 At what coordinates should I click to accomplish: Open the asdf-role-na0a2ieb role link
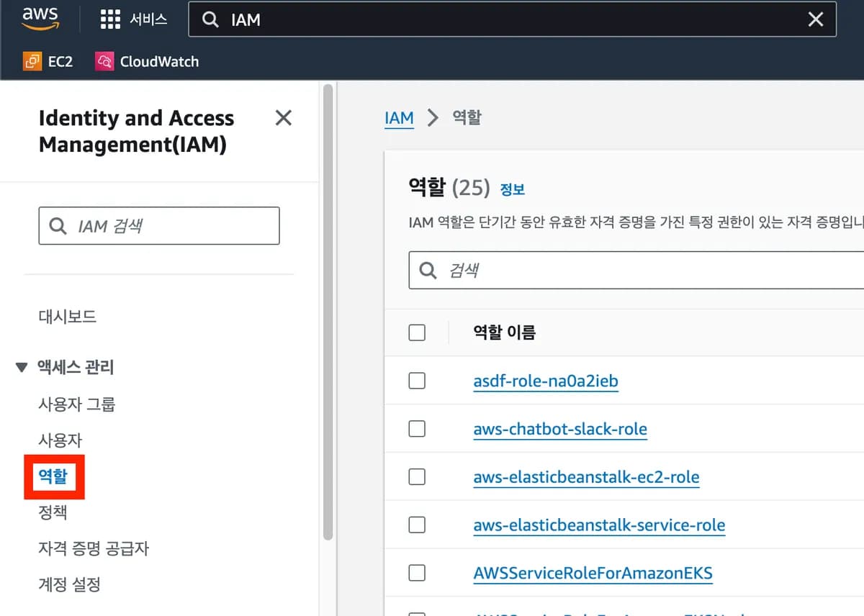coord(546,381)
